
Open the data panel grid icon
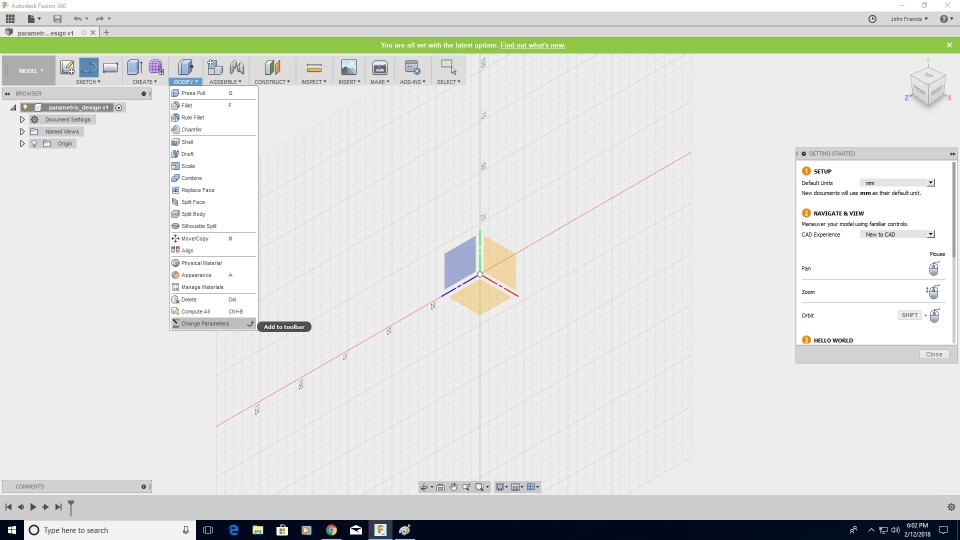point(10,18)
